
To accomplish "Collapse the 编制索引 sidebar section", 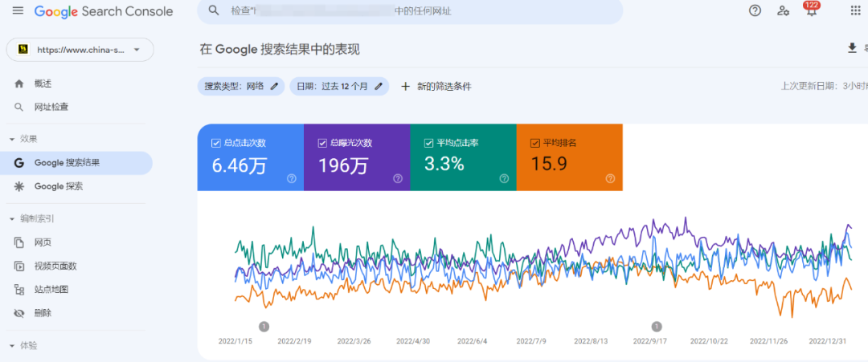I will 11,218.
